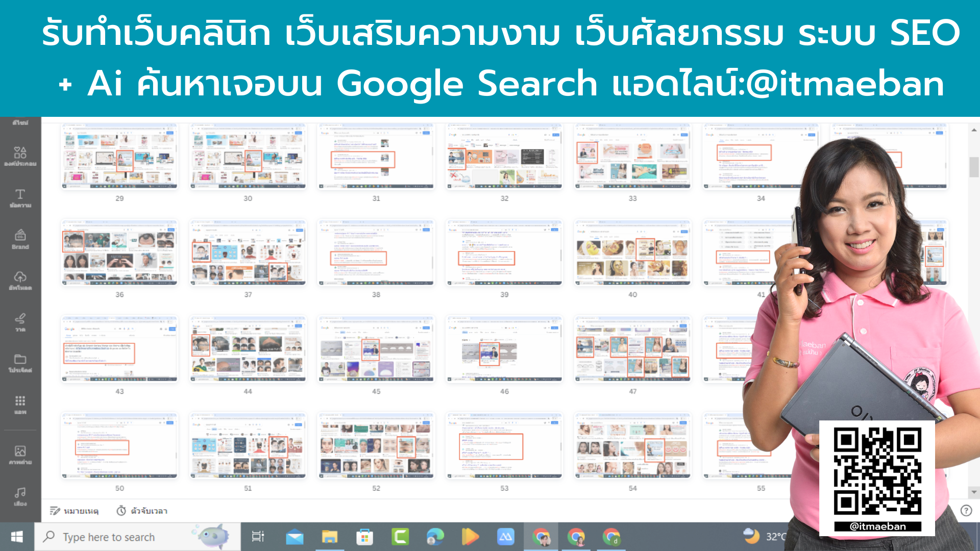Screen dimensions: 980x551
Task: Open the เสียง (Audio) panel
Action: coord(20,493)
